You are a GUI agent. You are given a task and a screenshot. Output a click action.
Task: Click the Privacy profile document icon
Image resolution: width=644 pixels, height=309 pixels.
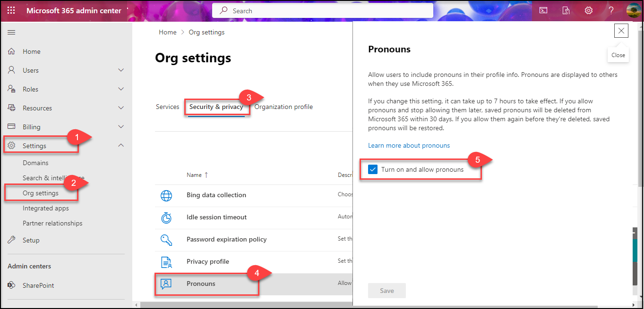(x=166, y=262)
